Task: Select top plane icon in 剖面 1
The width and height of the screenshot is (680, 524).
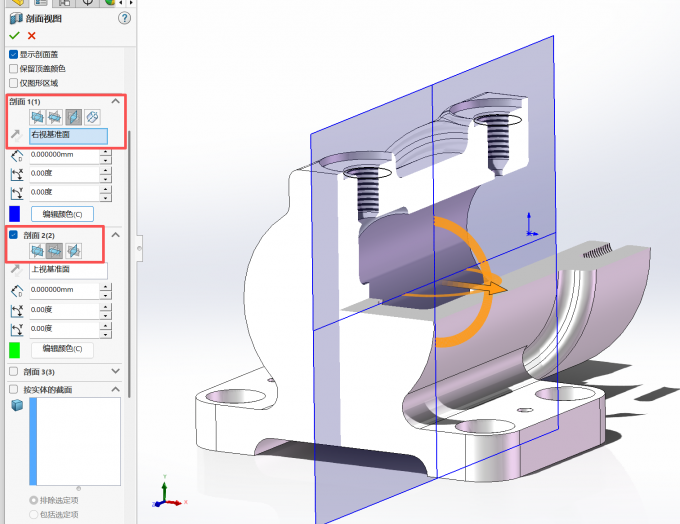Action: [x=55, y=117]
